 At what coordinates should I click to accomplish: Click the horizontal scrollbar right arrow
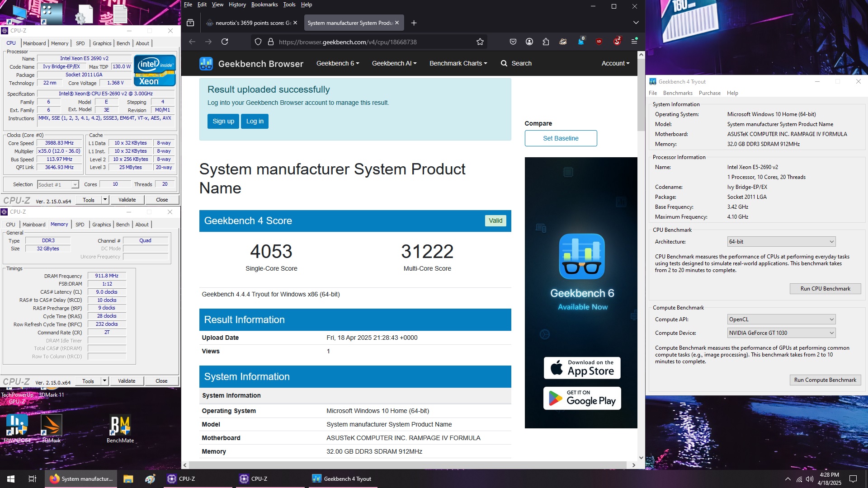(633, 465)
